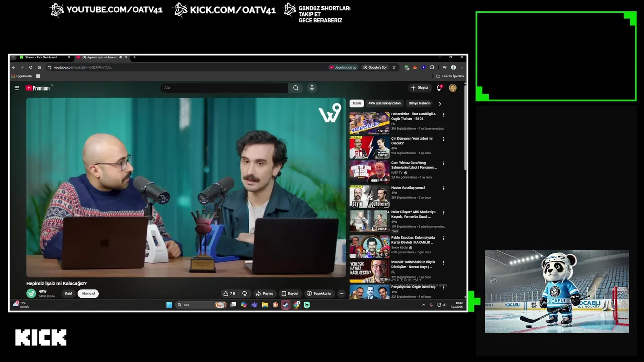Image resolution: width=644 pixels, height=362 pixels.
Task: Dislike the video with thumbs down
Action: [245, 293]
